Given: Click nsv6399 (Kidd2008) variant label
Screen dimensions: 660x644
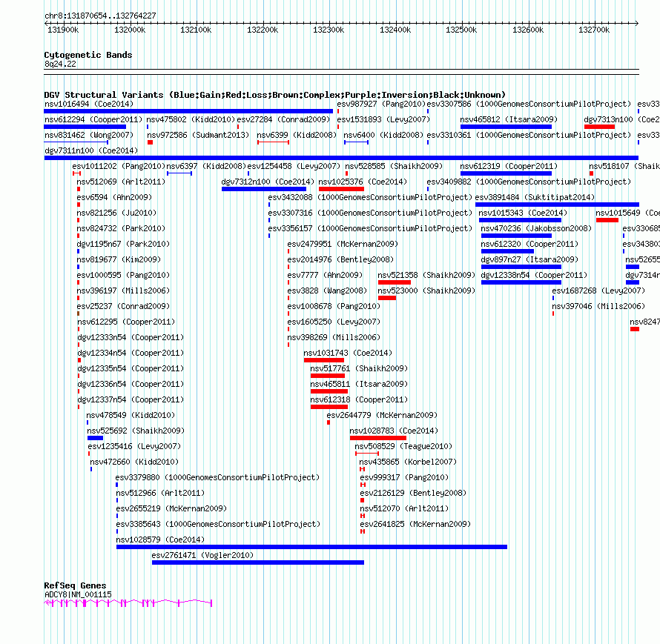Looking at the screenshot, I should 297,135.
